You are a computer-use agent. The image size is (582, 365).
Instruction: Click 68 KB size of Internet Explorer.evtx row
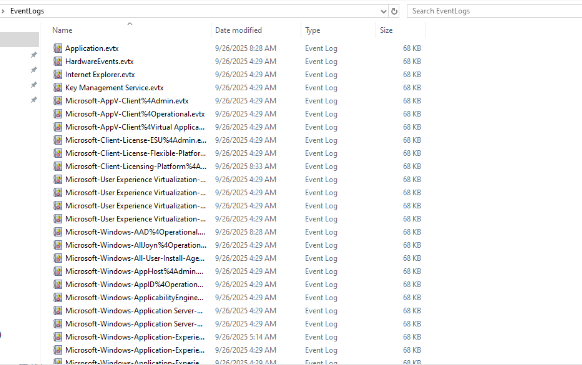pos(412,74)
